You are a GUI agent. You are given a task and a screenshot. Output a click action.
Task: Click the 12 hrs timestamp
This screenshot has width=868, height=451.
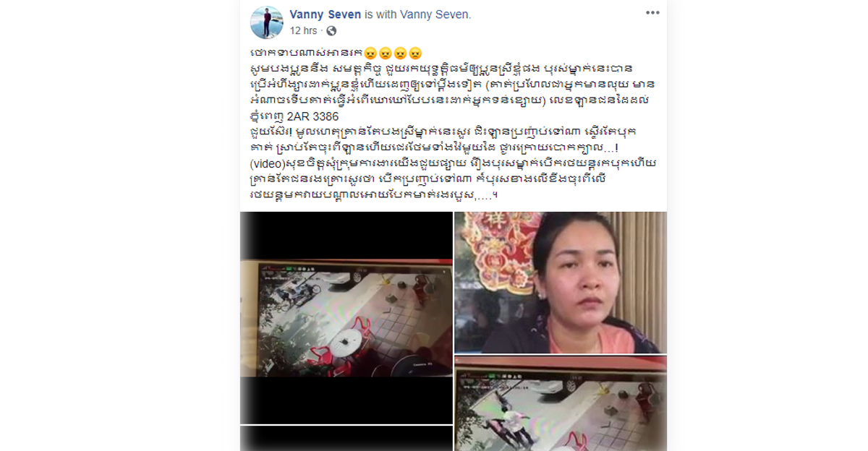[x=303, y=30]
